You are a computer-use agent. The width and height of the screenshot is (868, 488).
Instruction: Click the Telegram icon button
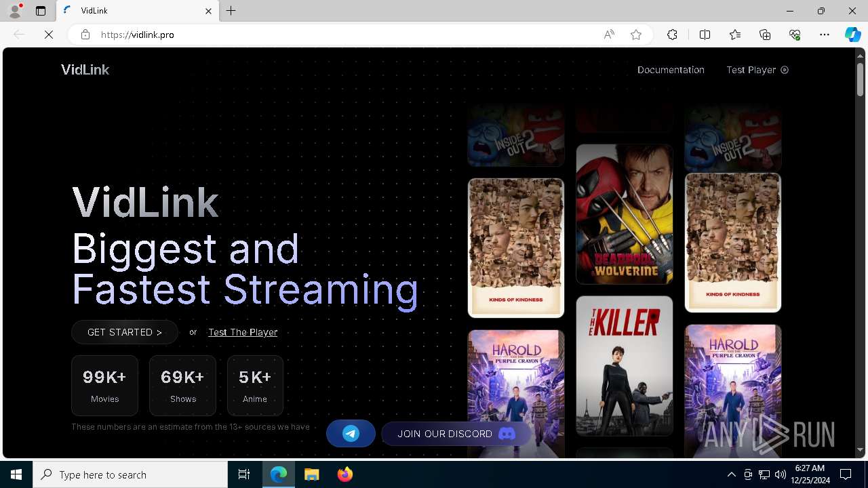(351, 434)
